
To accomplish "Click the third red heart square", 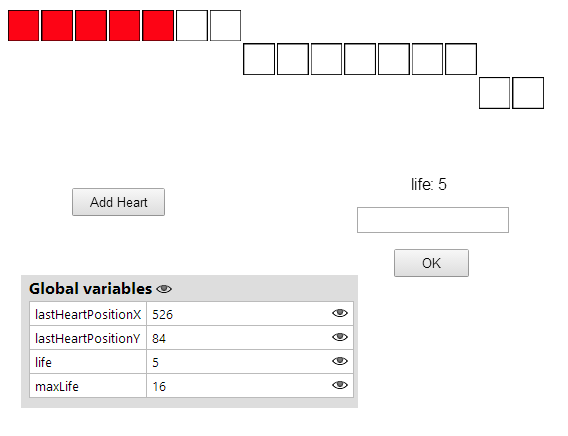I will (x=91, y=26).
